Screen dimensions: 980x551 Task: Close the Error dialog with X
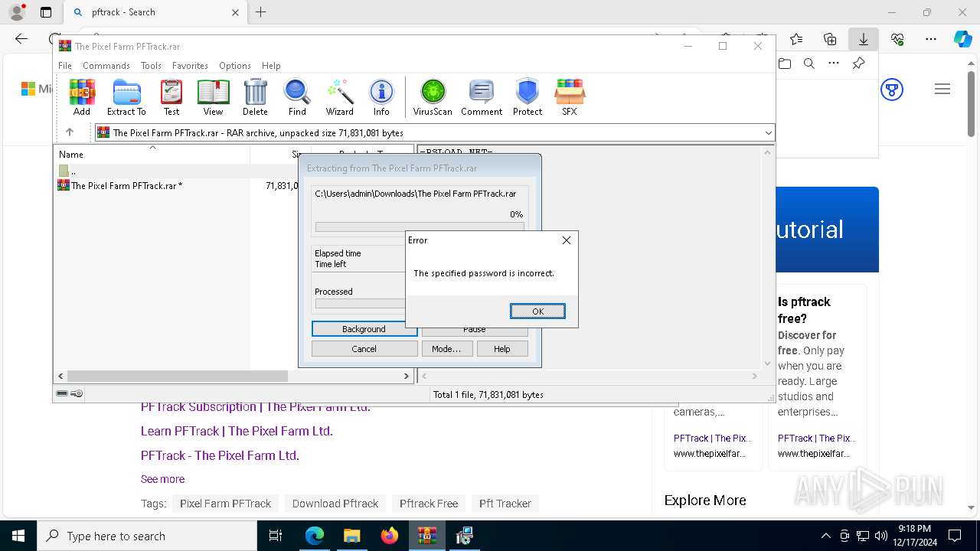click(567, 240)
